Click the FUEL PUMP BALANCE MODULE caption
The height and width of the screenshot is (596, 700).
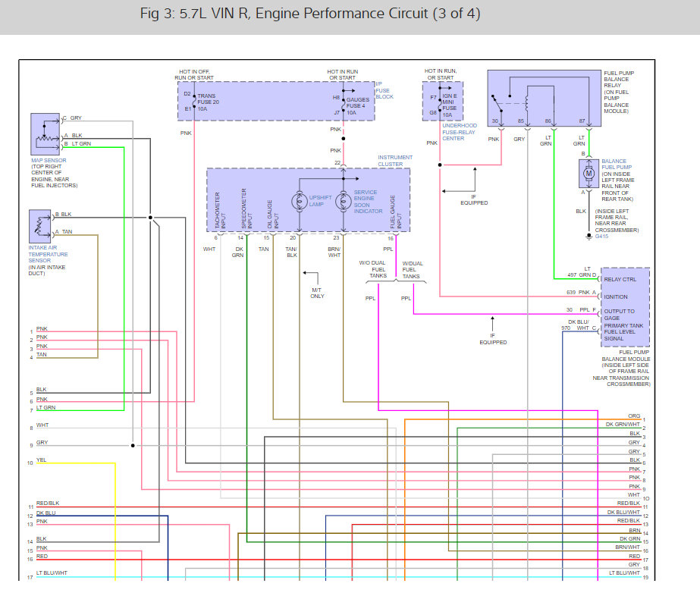pos(621,368)
